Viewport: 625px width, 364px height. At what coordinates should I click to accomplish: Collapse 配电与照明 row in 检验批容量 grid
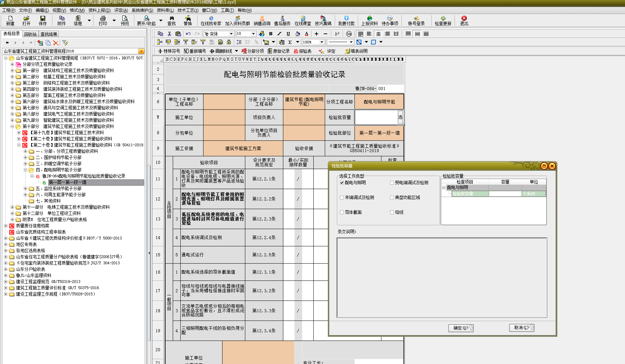[444, 188]
